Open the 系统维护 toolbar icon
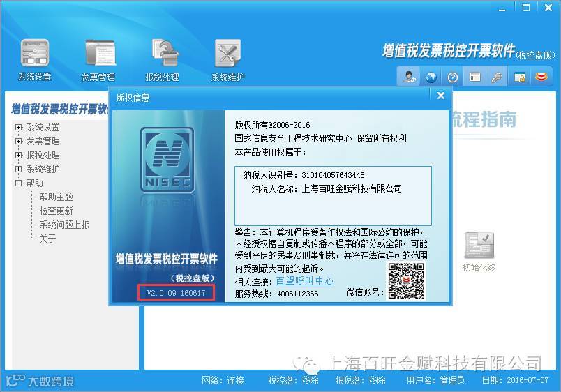Screen dimensions: 561x392 228,60
